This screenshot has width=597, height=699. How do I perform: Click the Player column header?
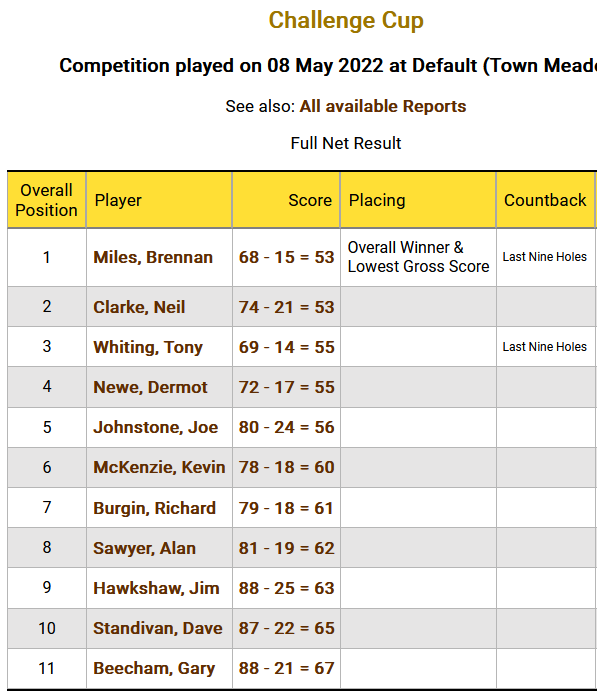pyautogui.click(x=118, y=200)
